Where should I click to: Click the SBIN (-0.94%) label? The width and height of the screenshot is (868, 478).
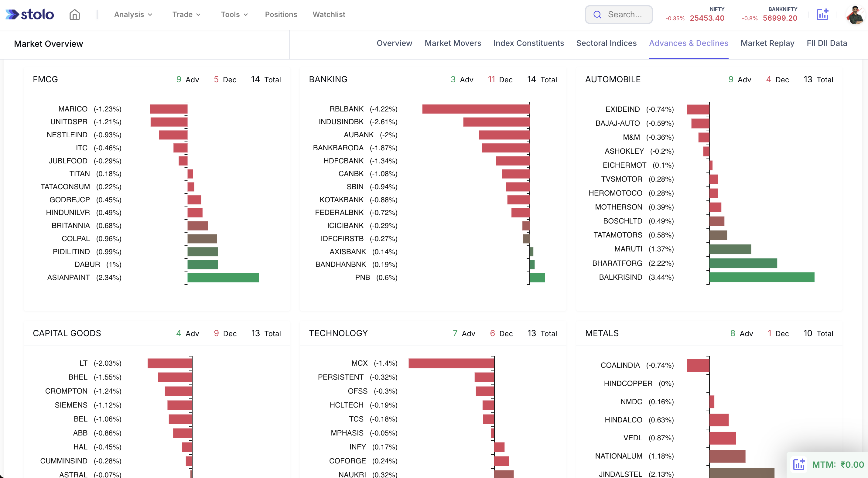tap(372, 187)
